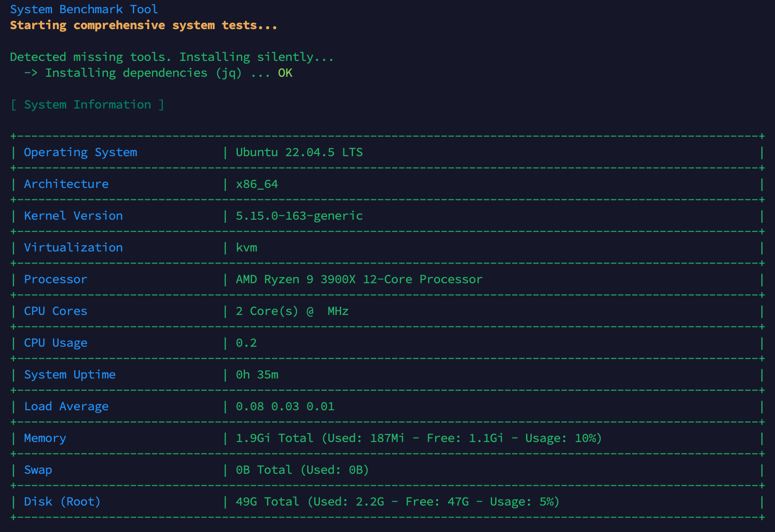775x532 pixels.
Task: Click the CPU Usage value 0.2
Action: [246, 343]
